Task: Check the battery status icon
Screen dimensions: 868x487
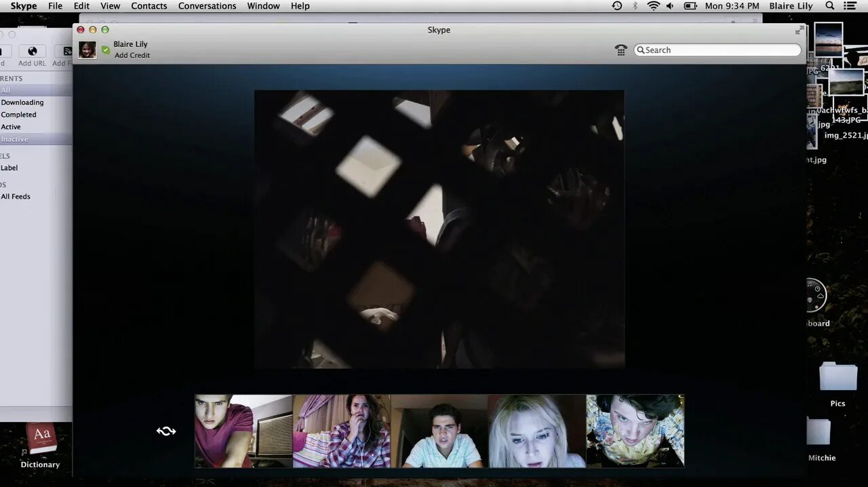Action: [690, 6]
